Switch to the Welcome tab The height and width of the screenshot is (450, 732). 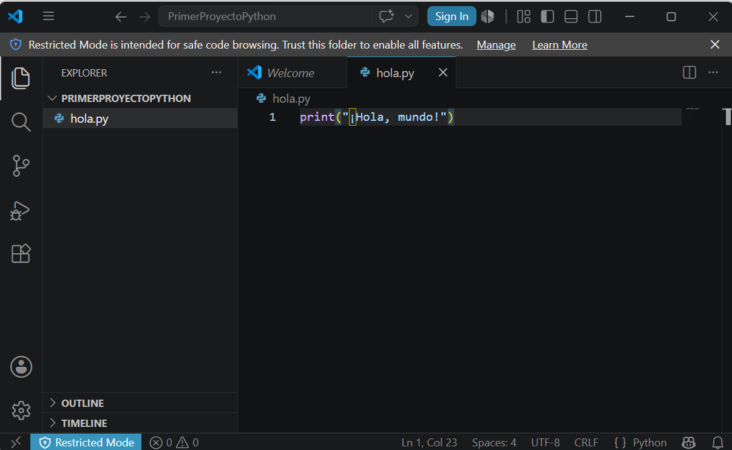click(290, 73)
